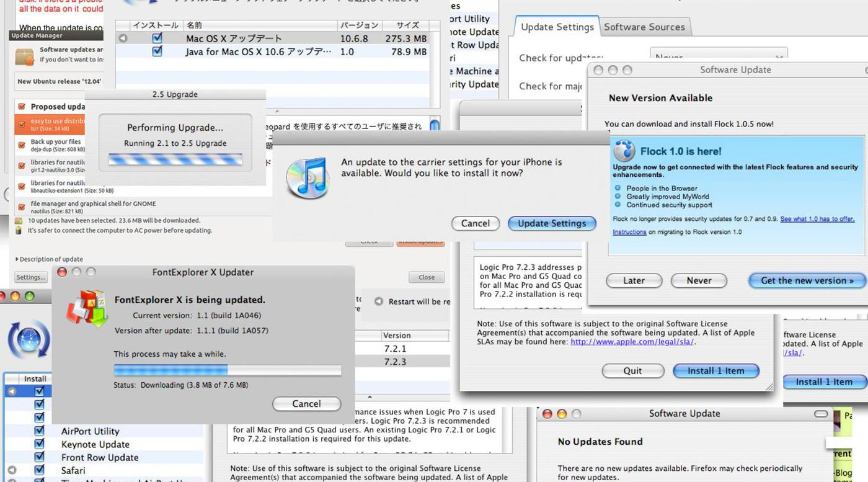The image size is (868, 482).
Task: Click the Software Update globe icon
Action: (27, 339)
